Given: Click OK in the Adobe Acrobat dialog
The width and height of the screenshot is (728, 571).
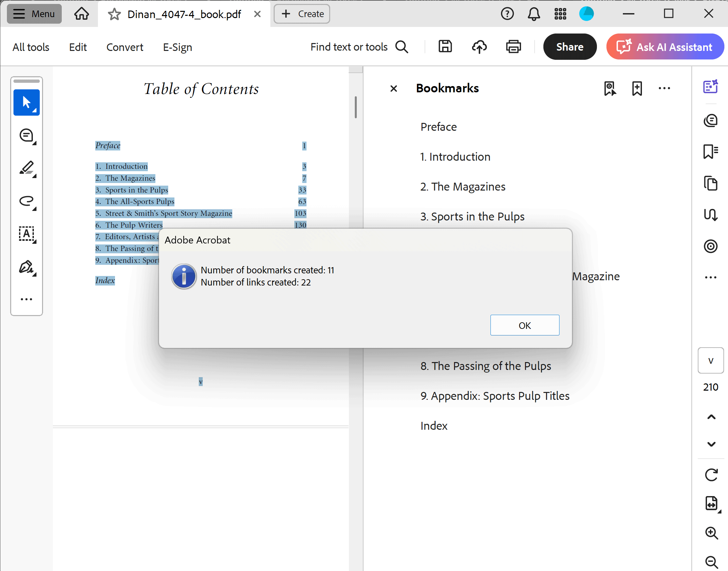Looking at the screenshot, I should 525,325.
